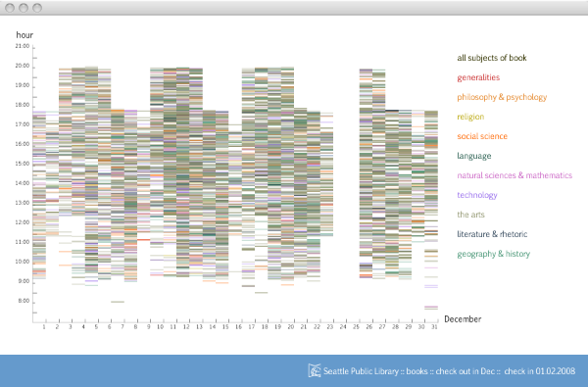Choose the 'technology' legend entry
Viewport: 588px width, 387px height.
[x=477, y=195]
